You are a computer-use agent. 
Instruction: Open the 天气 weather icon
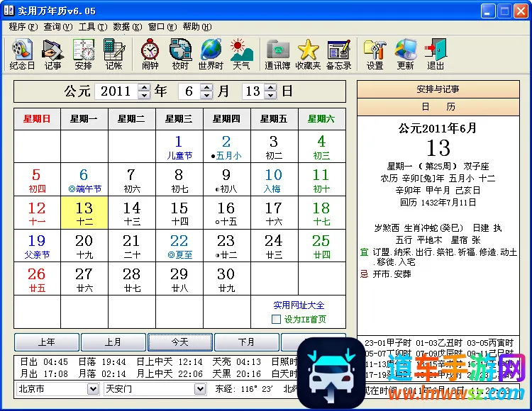click(241, 54)
